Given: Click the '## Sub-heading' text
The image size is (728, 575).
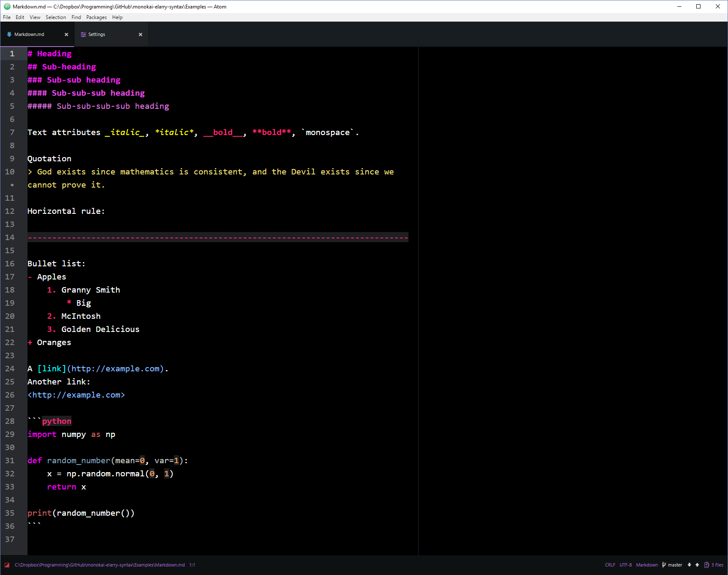Looking at the screenshot, I should click(62, 67).
